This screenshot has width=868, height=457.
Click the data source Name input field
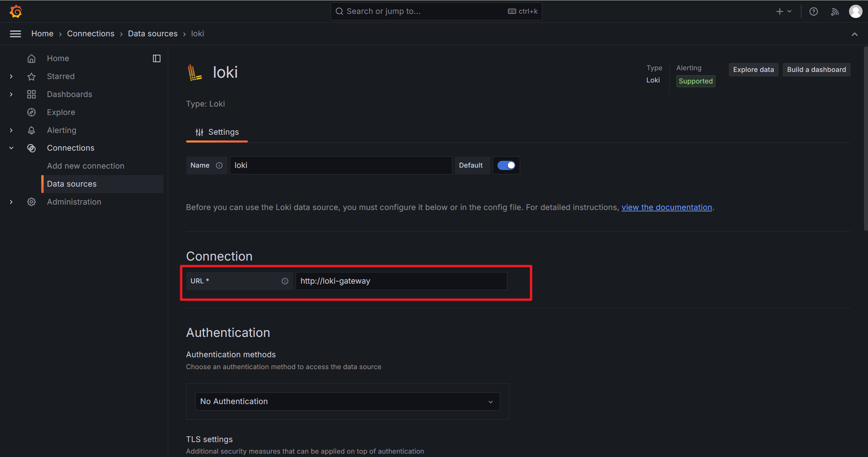tap(341, 165)
